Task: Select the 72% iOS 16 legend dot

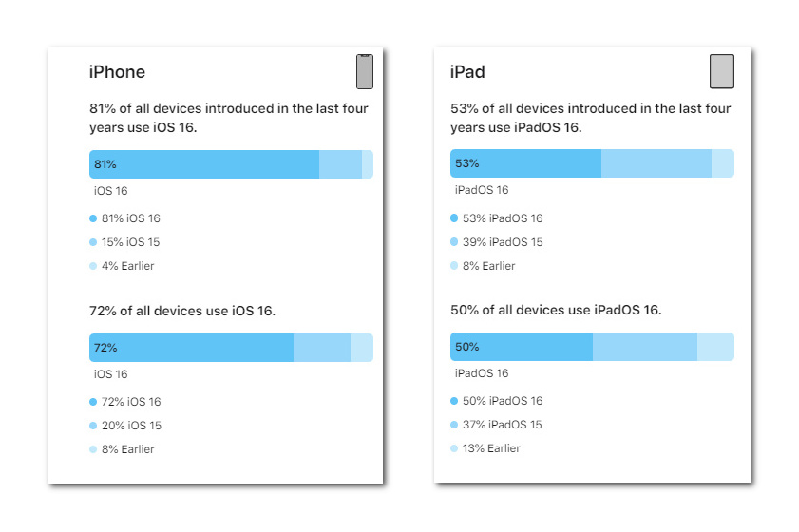Action: [93, 402]
